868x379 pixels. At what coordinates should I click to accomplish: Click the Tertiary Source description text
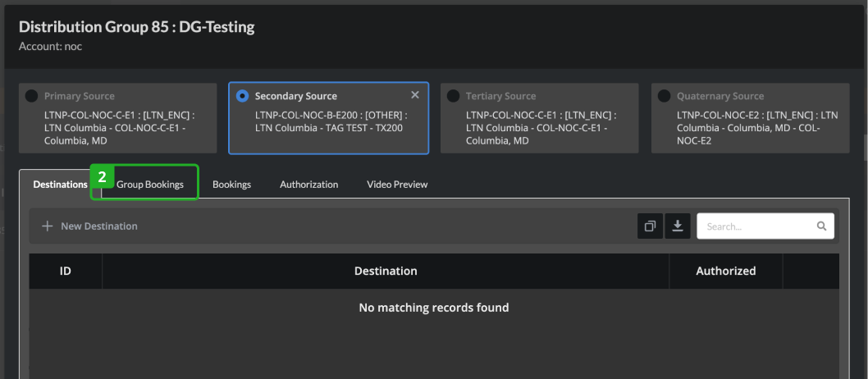pyautogui.click(x=541, y=128)
